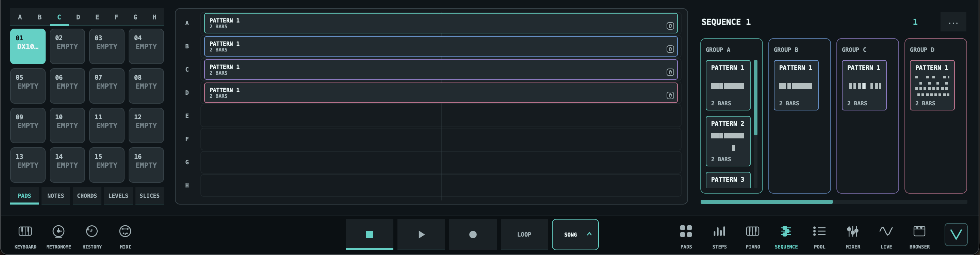Toggle the loop icon on track A Pattern 1

tap(670, 26)
